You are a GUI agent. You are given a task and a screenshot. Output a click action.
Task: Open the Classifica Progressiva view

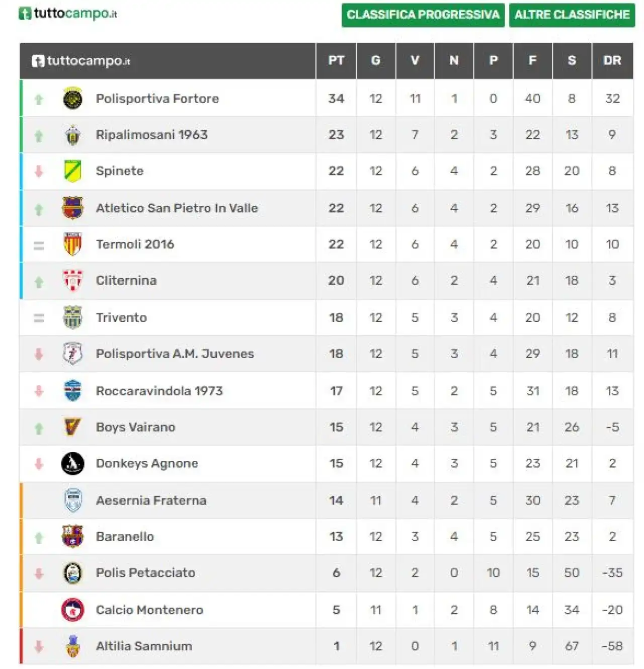[x=423, y=15]
